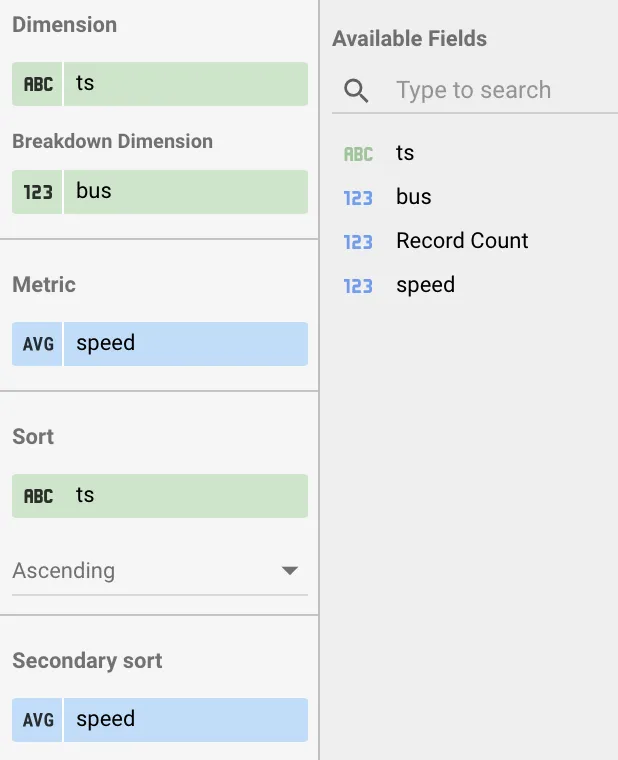Select the ts chip under Dimension
618x760 pixels.
(185, 84)
